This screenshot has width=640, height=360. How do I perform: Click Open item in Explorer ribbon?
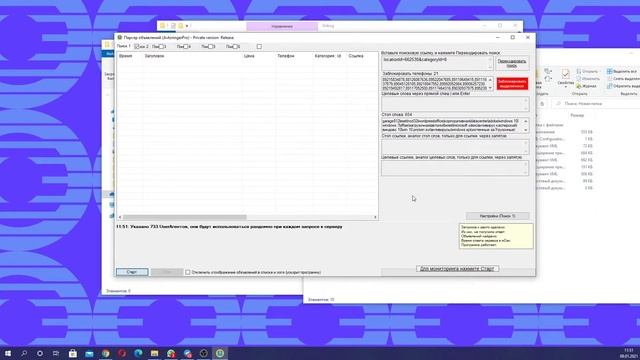point(588,71)
